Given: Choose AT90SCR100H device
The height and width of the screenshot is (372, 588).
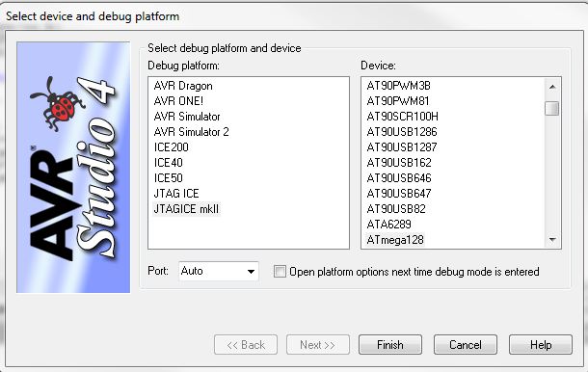Looking at the screenshot, I should (x=402, y=117).
